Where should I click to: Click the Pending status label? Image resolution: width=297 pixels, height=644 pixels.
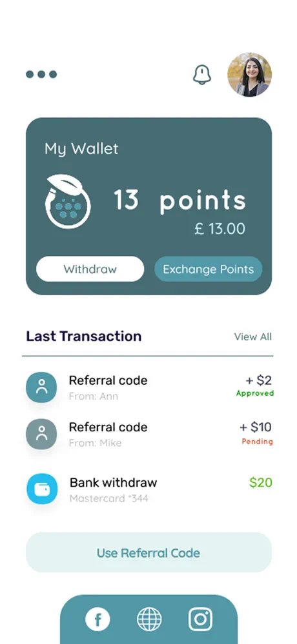257,442
